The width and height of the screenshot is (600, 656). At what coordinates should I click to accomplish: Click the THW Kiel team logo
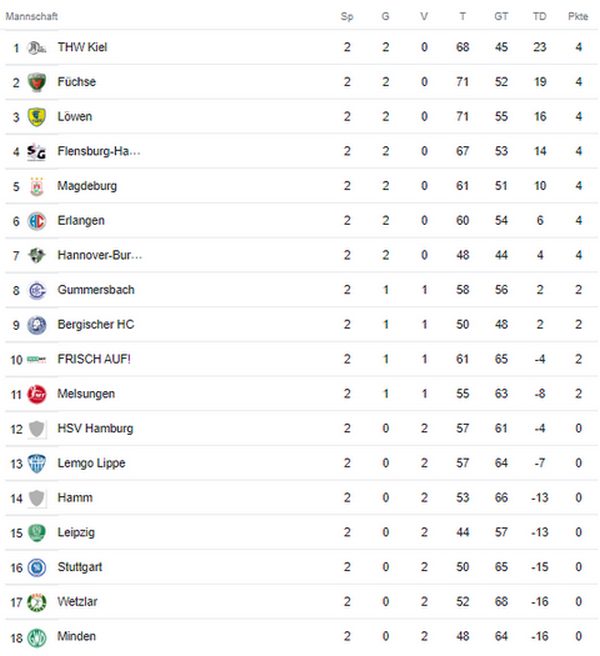coord(36,47)
